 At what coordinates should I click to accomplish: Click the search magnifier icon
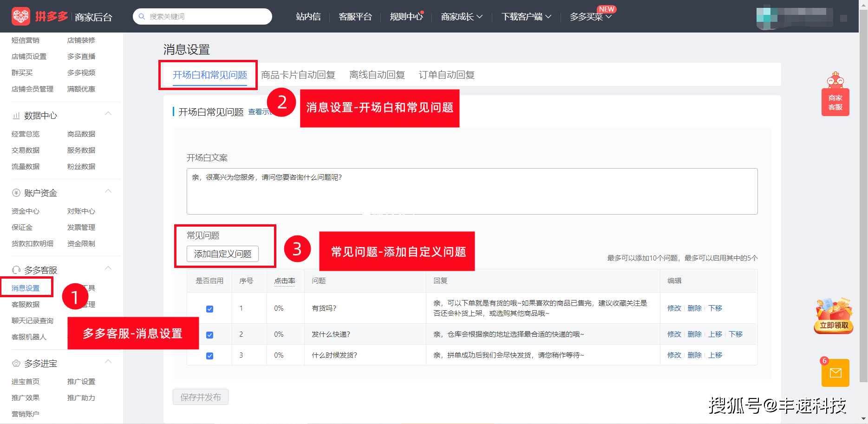click(x=142, y=17)
